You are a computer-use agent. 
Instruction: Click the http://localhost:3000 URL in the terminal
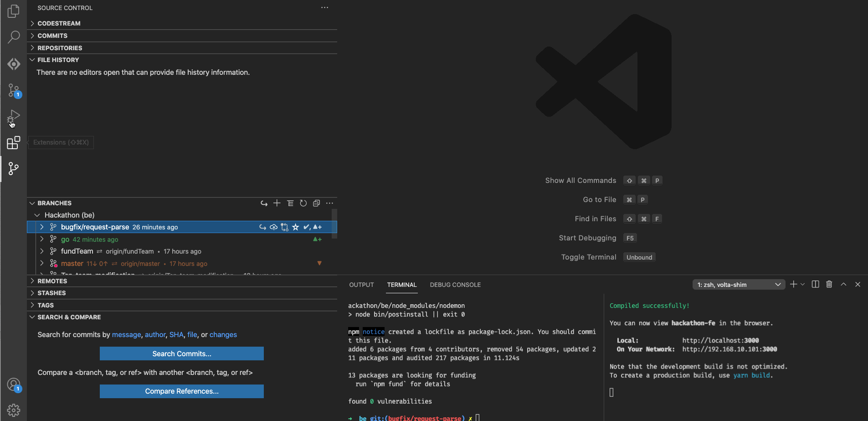point(720,340)
